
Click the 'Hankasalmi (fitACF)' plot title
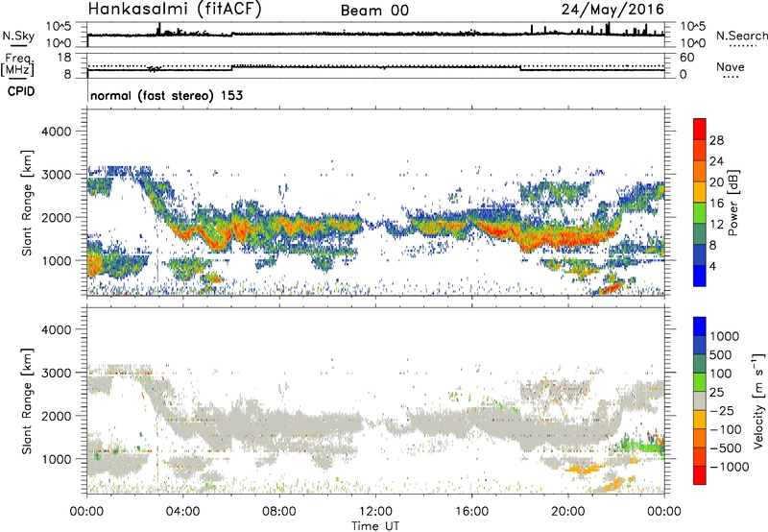tap(175, 10)
